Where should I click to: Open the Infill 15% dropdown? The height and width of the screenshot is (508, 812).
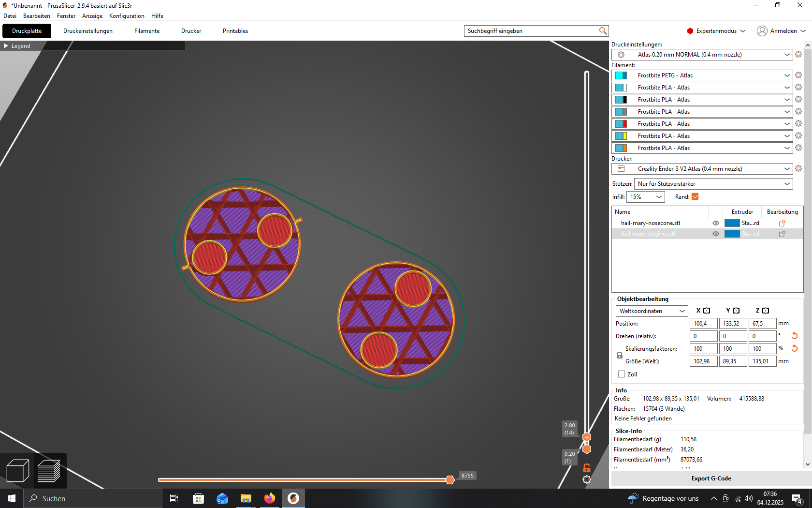pos(646,197)
